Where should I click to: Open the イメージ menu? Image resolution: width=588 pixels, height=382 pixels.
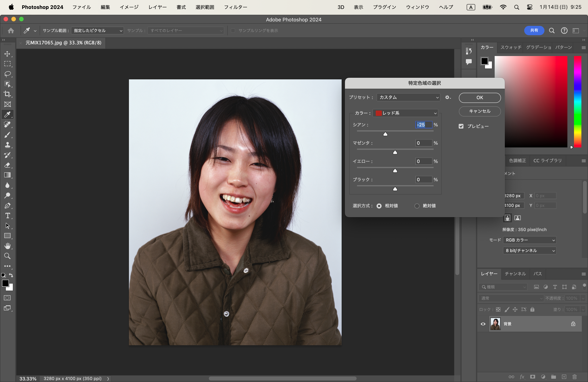[129, 7]
